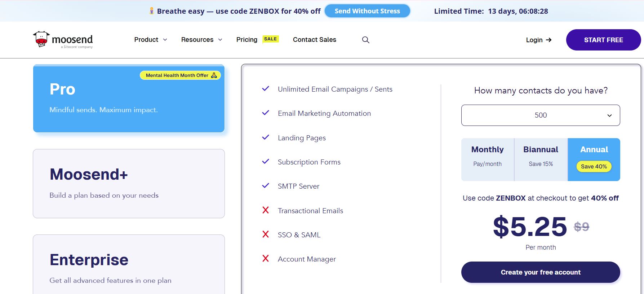Expand the Product menu chevron

(x=165, y=40)
